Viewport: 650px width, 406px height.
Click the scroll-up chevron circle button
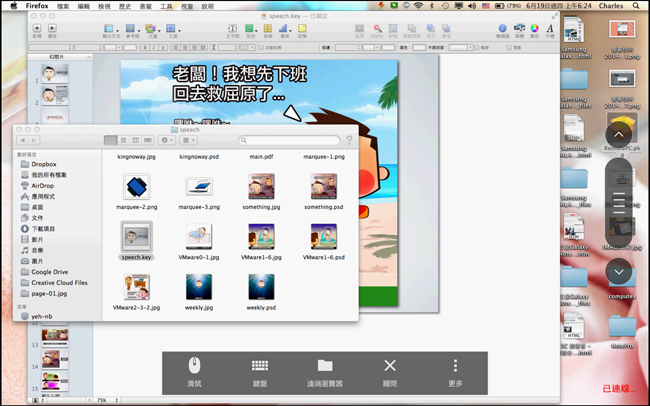(x=619, y=133)
